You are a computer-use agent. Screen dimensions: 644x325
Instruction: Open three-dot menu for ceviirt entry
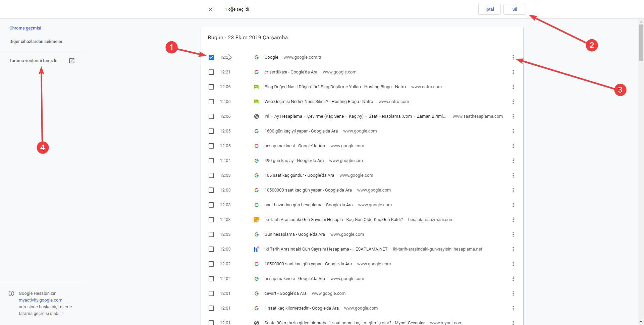click(513, 293)
